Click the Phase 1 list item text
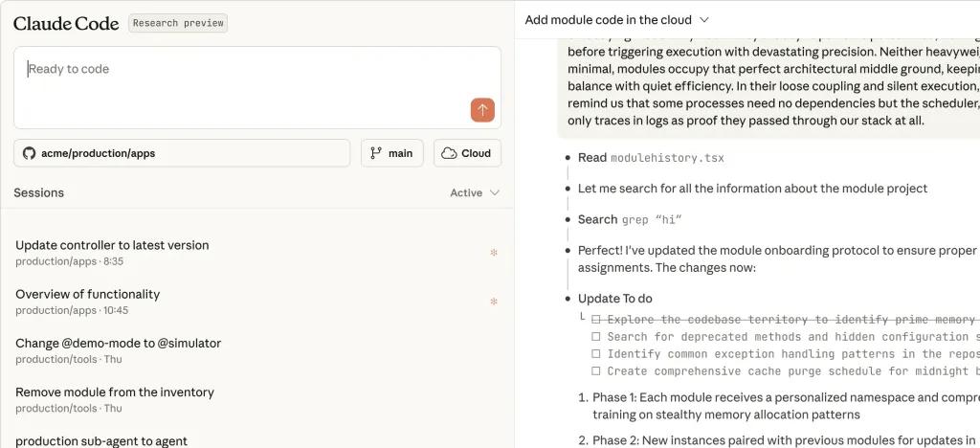The image size is (980, 448). (x=786, y=406)
